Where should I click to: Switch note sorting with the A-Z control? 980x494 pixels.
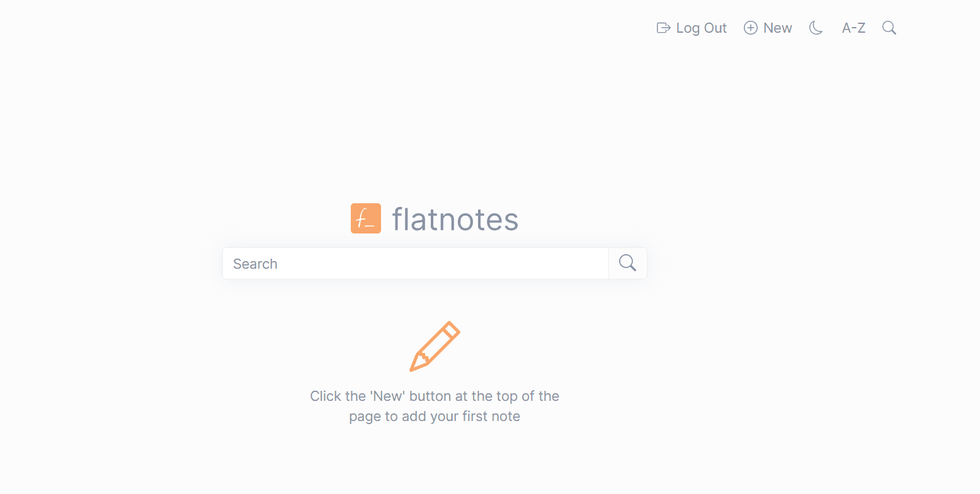click(853, 28)
